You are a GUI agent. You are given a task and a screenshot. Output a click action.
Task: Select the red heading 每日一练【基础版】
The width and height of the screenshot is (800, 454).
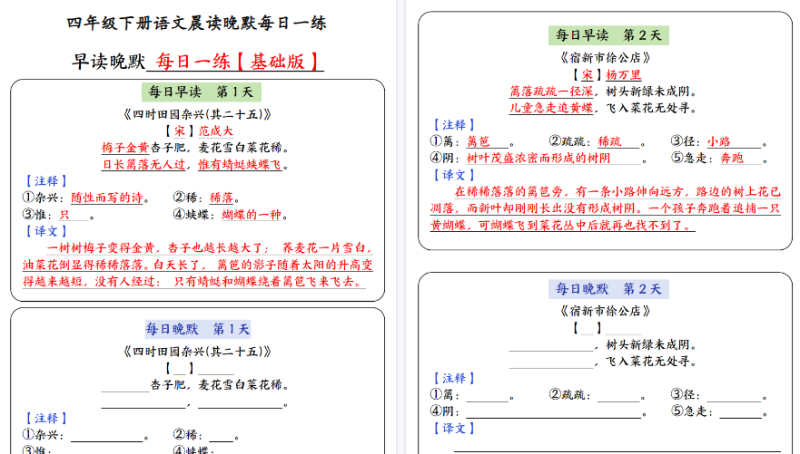click(238, 61)
